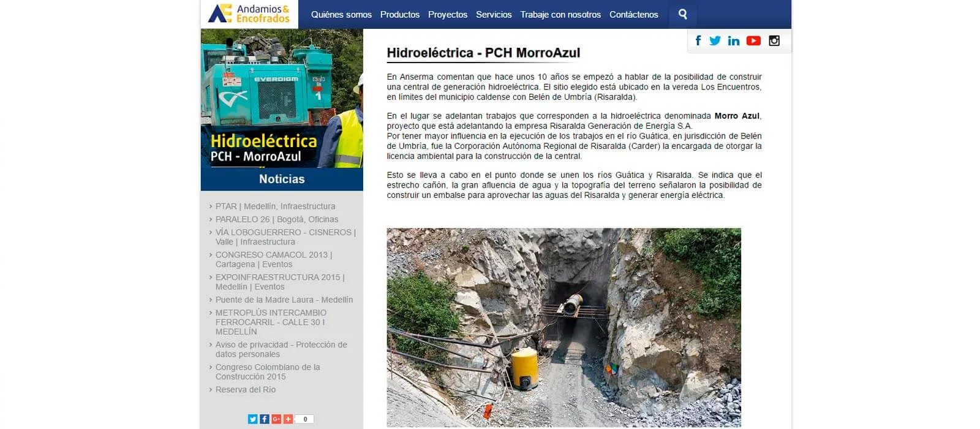Screen dimensions: 980x429
Task: Open the Servicios menu
Action: [494, 15]
